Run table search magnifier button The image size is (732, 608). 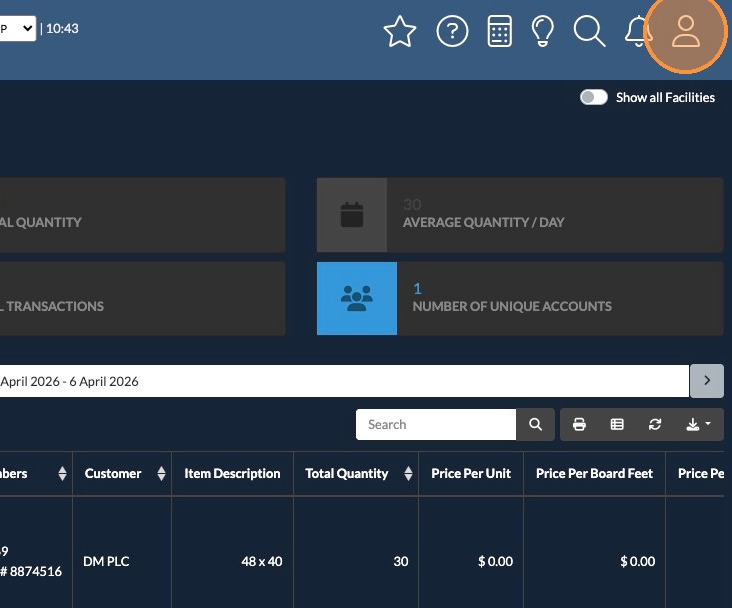point(535,424)
